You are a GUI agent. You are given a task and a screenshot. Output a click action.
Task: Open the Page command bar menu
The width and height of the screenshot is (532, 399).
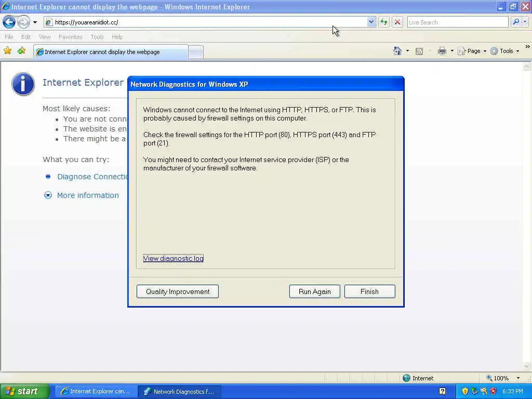coord(472,51)
